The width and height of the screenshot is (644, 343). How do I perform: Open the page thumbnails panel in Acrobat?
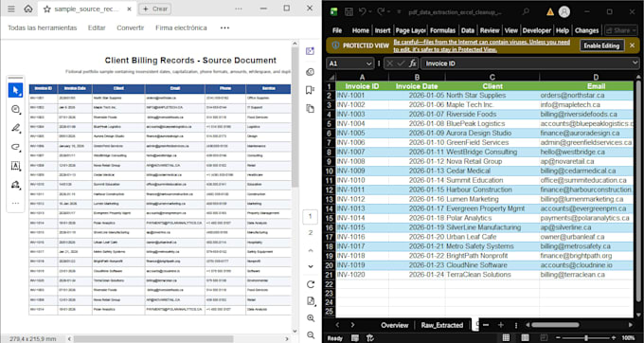[x=310, y=108]
